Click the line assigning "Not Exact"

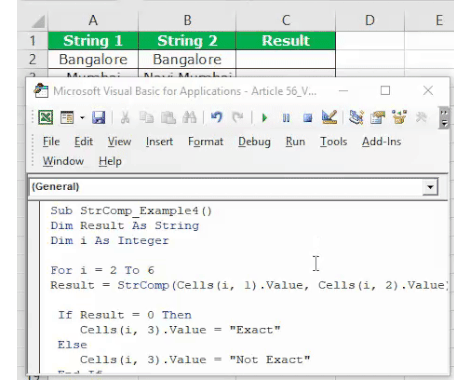click(195, 360)
